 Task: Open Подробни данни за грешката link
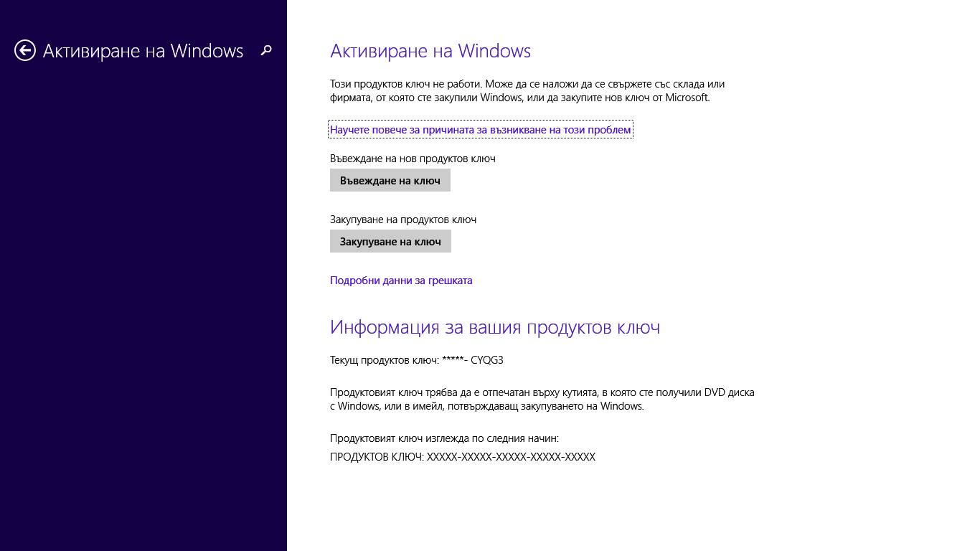click(x=401, y=280)
